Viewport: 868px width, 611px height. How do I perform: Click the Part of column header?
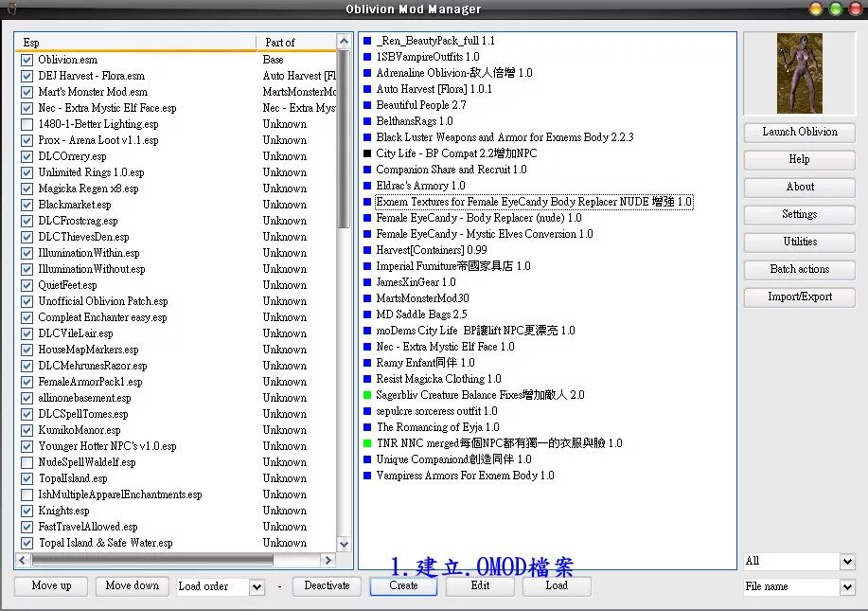pos(296,42)
